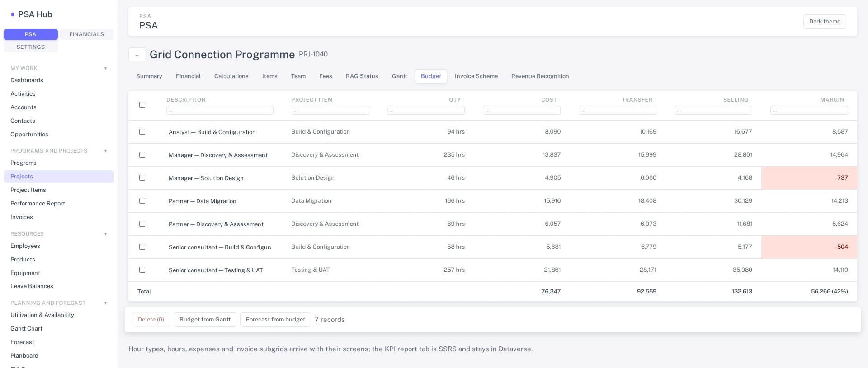868x368 pixels.
Task: Check the Partner — Discovery & Assessment row
Action: point(142,224)
